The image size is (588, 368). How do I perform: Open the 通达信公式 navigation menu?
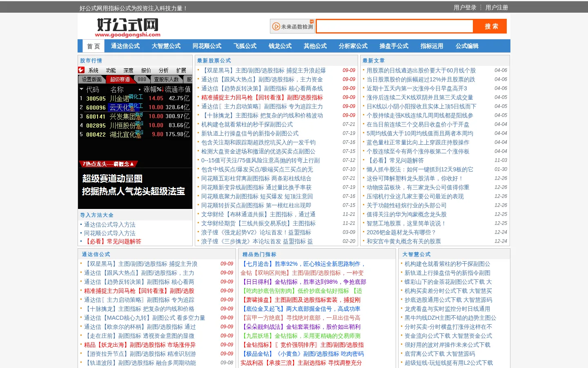coord(125,46)
